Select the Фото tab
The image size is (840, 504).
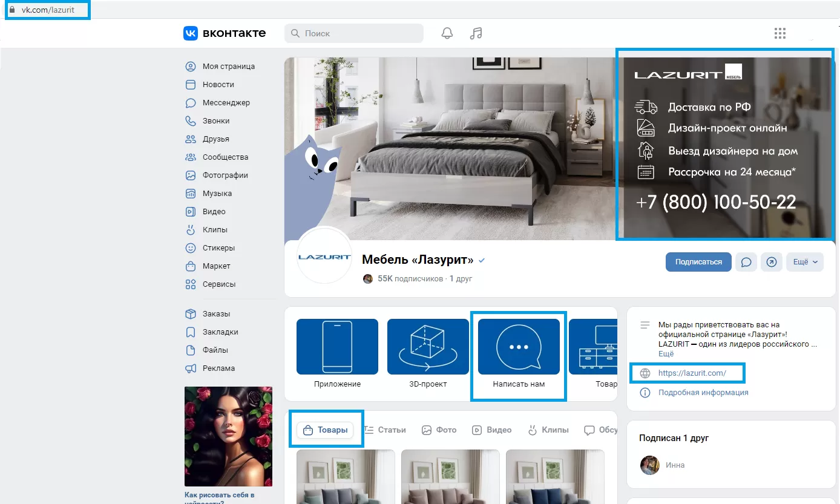439,430
